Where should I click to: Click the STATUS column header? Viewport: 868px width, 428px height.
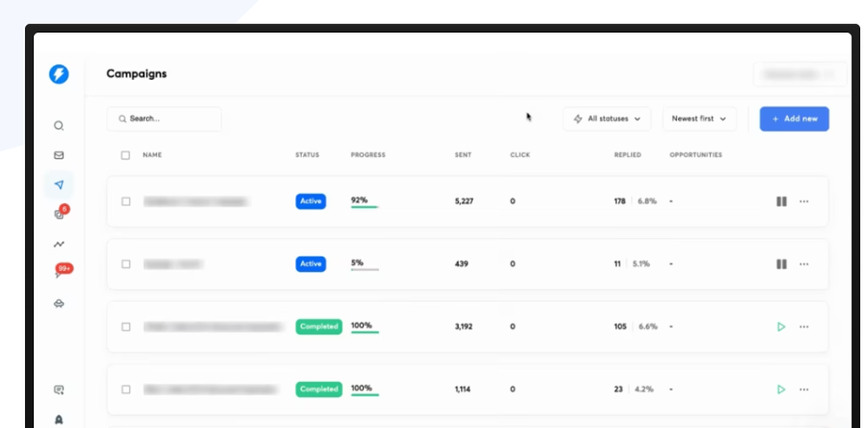click(x=307, y=155)
